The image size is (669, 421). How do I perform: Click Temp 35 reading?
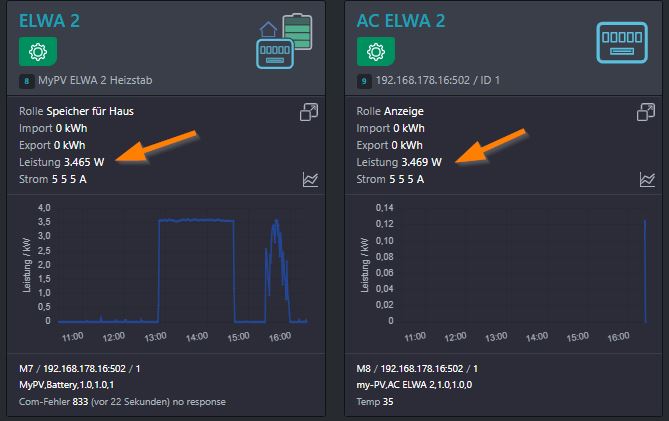pos(375,402)
